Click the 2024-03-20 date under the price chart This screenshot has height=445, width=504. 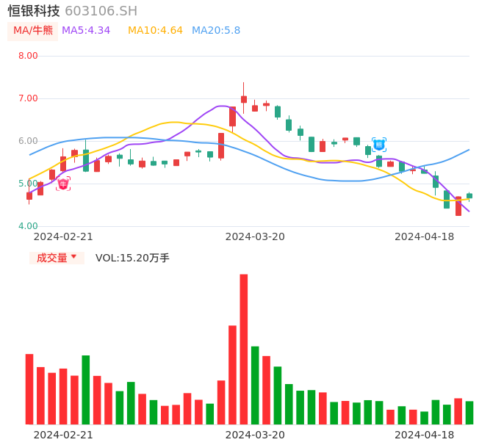255,236
